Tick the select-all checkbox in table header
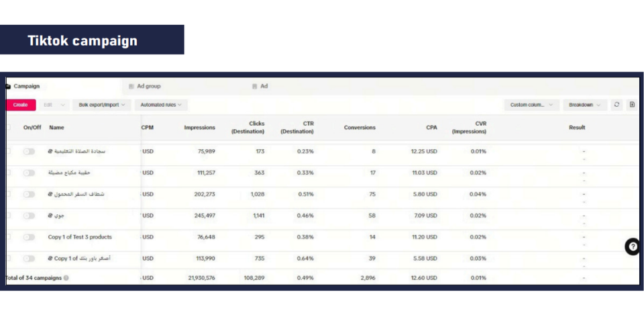This screenshot has width=644, height=309. tap(8, 127)
